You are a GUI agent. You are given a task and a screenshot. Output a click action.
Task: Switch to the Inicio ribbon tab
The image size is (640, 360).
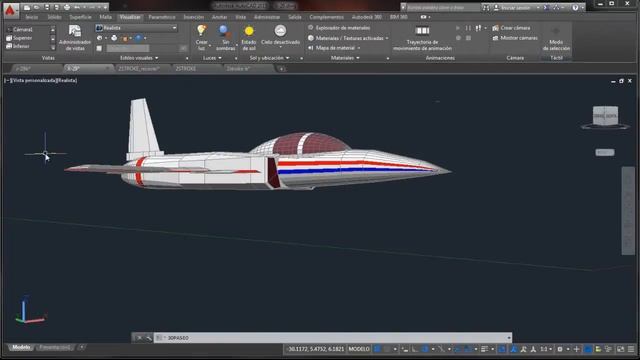click(31, 17)
